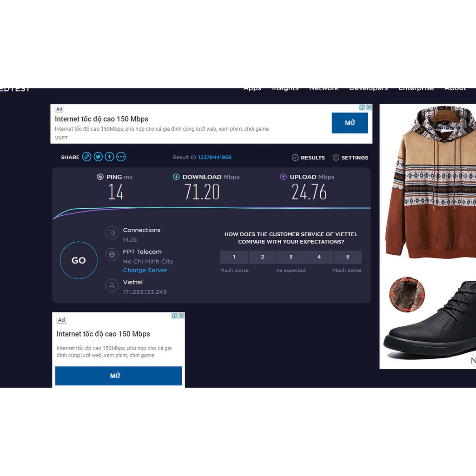Open more share options ellipsis icon
476x476 pixels.
(121, 157)
